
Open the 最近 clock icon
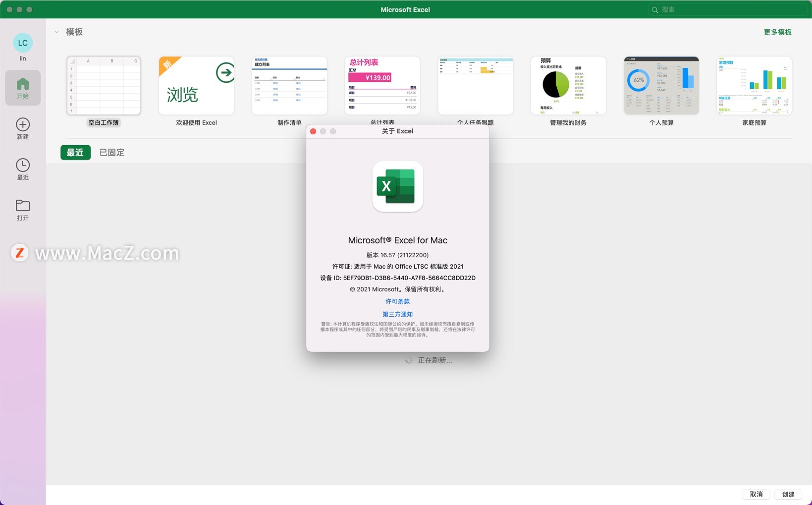(x=23, y=165)
